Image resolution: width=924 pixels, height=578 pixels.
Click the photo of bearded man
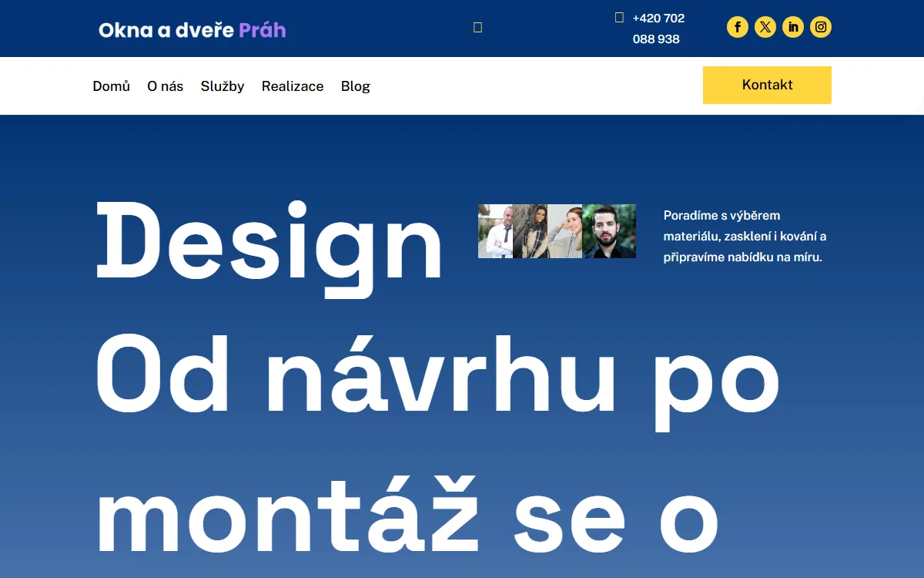[609, 231]
